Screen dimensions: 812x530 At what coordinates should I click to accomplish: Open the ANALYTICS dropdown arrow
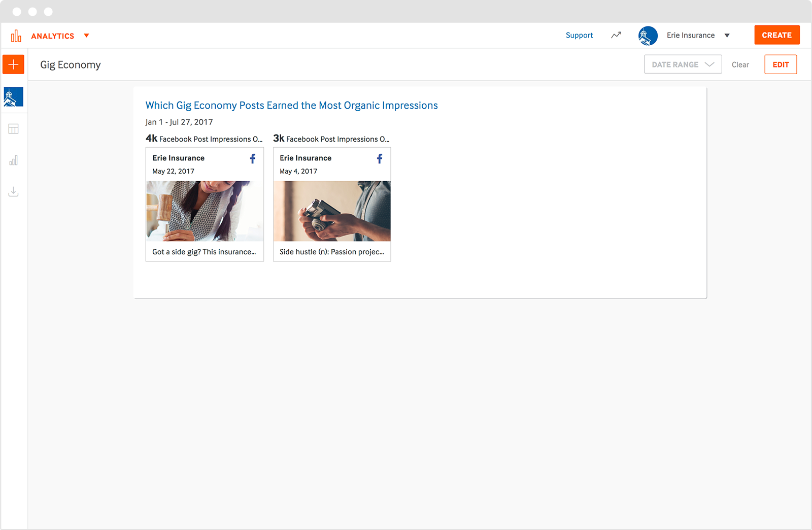[x=87, y=36]
